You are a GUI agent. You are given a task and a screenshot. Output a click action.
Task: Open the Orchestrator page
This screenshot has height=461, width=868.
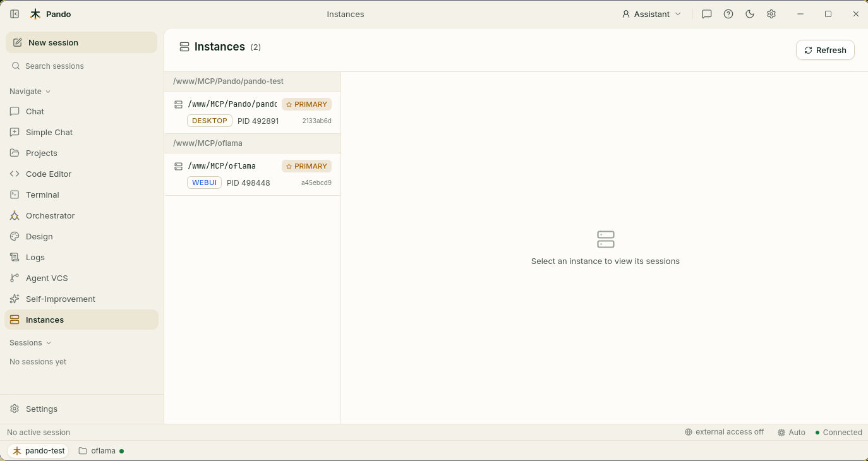coord(81,215)
